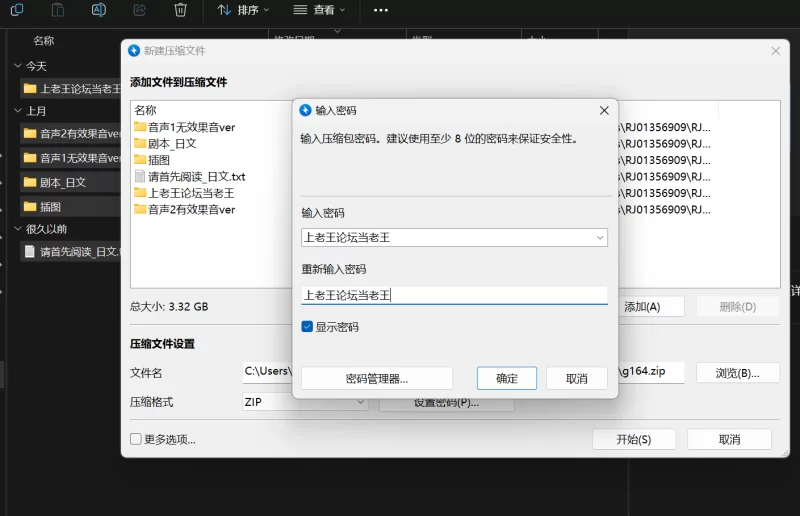Open the 压缩格式 ZIP dropdown
The image size is (800, 516).
[x=360, y=402]
